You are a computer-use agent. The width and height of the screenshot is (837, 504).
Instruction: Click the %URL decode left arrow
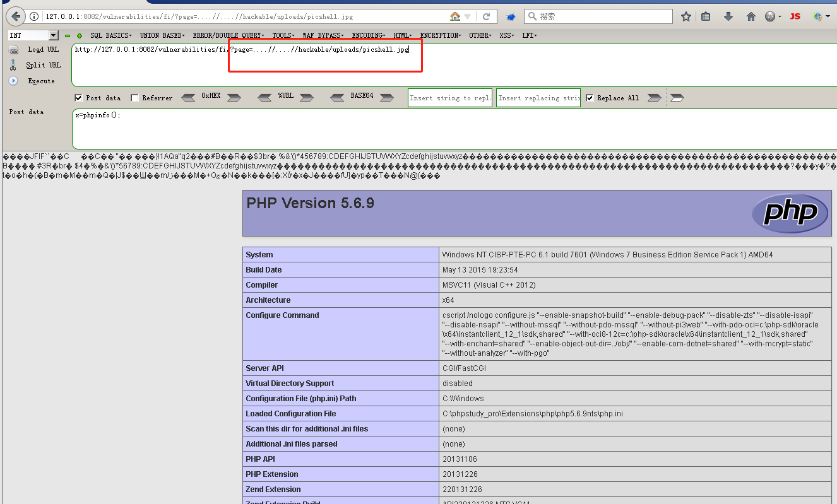point(265,98)
